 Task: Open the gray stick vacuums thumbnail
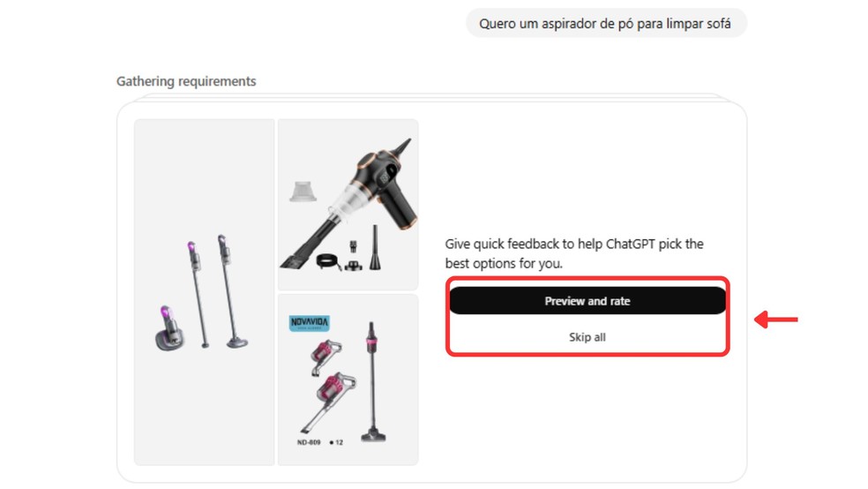coord(205,292)
